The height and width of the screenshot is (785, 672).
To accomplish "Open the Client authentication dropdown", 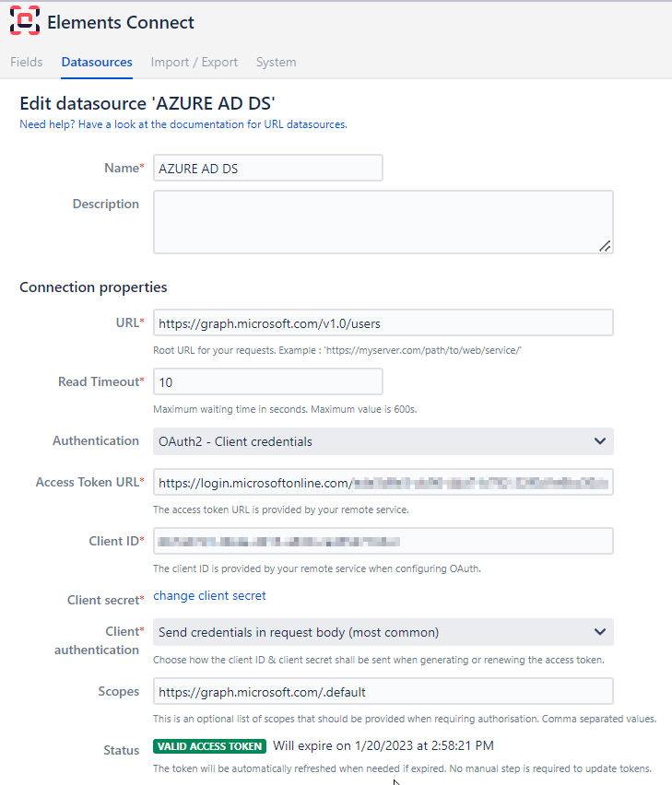I will tap(383, 632).
